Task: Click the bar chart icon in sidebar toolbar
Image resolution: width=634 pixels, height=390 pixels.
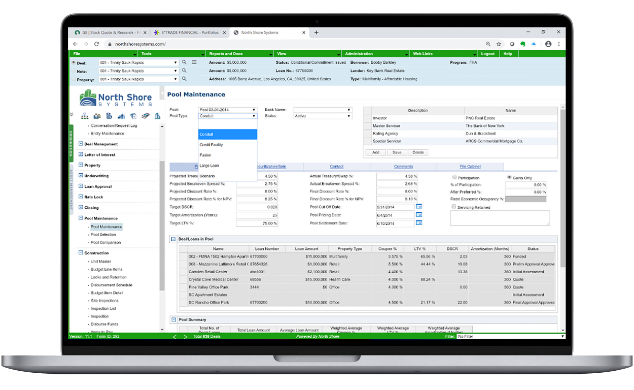Action: click(121, 116)
